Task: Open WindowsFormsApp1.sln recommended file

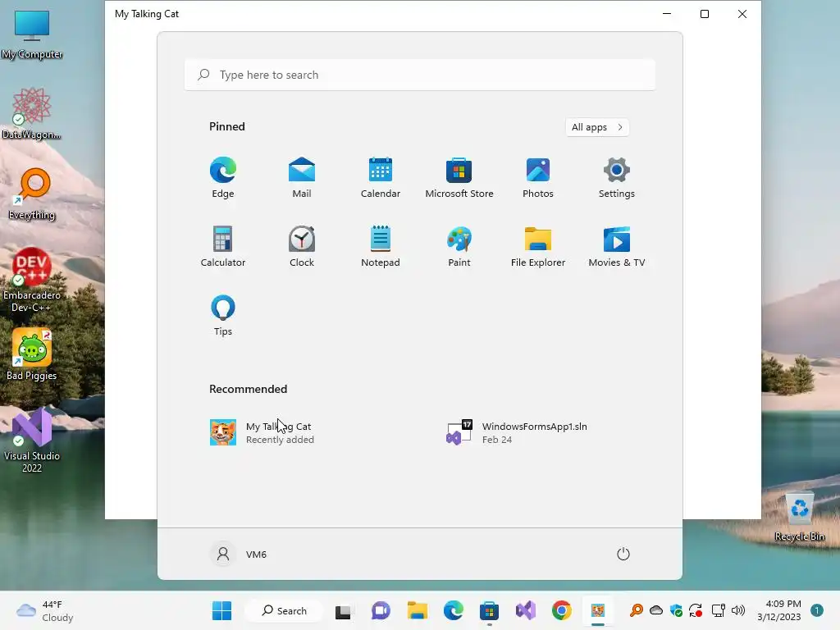Action: [x=517, y=432]
